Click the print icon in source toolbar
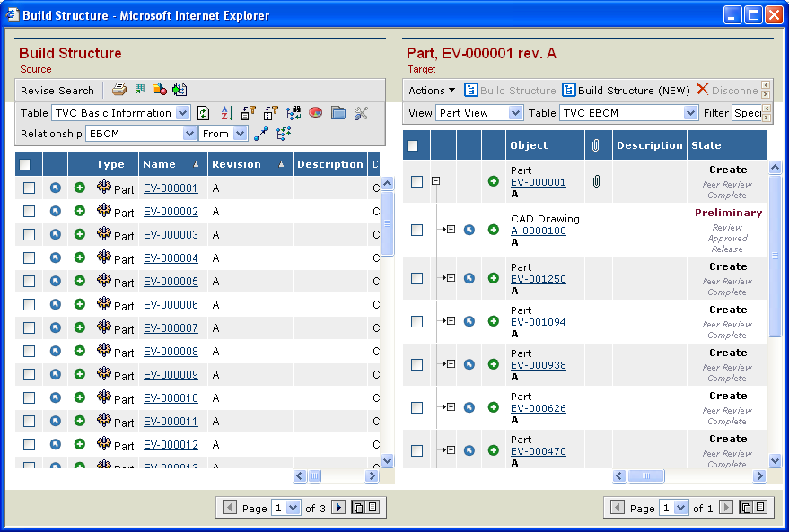 click(119, 90)
